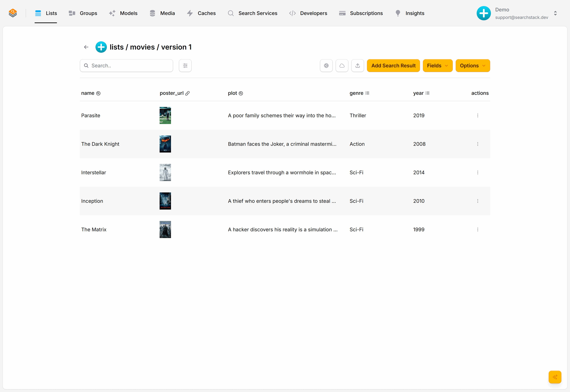Click into the Search field
The width and height of the screenshot is (570, 392).
tap(126, 66)
